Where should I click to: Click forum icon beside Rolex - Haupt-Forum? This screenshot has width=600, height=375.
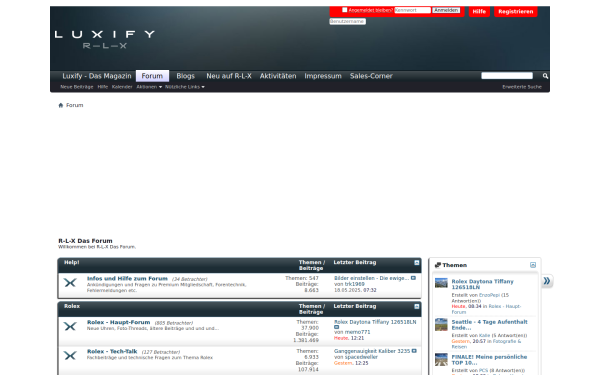click(x=70, y=326)
